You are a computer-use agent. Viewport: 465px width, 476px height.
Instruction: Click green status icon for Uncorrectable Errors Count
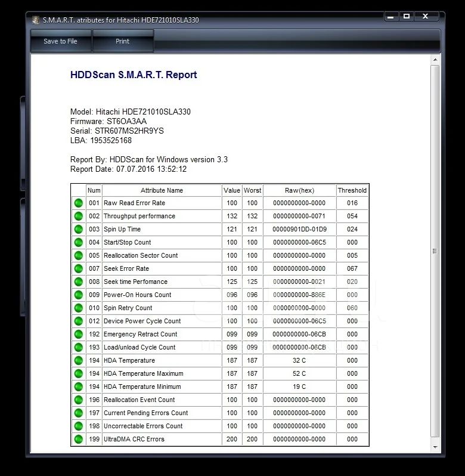pyautogui.click(x=79, y=426)
